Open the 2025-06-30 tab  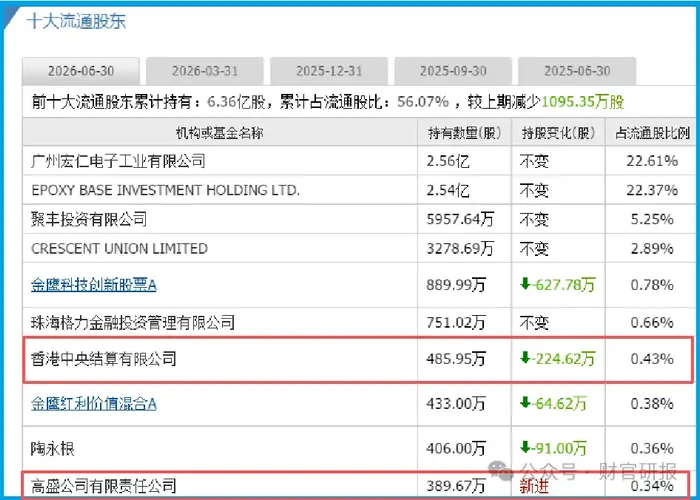(x=577, y=71)
